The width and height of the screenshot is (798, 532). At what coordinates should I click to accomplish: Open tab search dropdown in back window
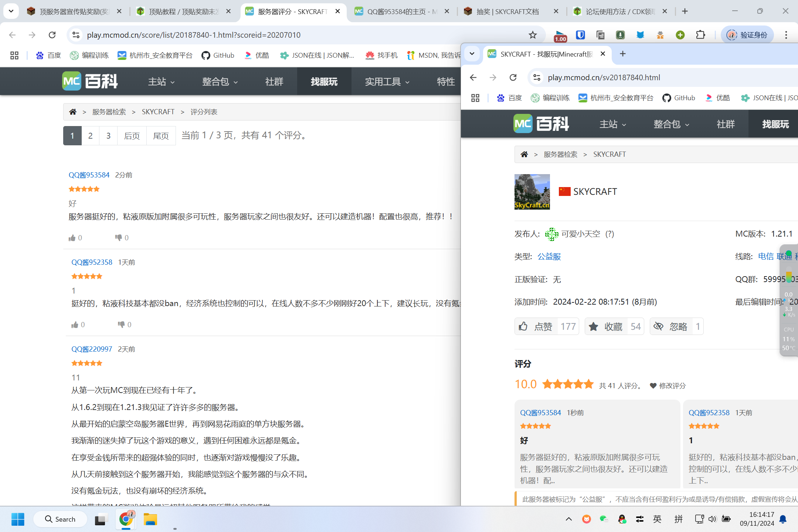[x=11, y=11]
